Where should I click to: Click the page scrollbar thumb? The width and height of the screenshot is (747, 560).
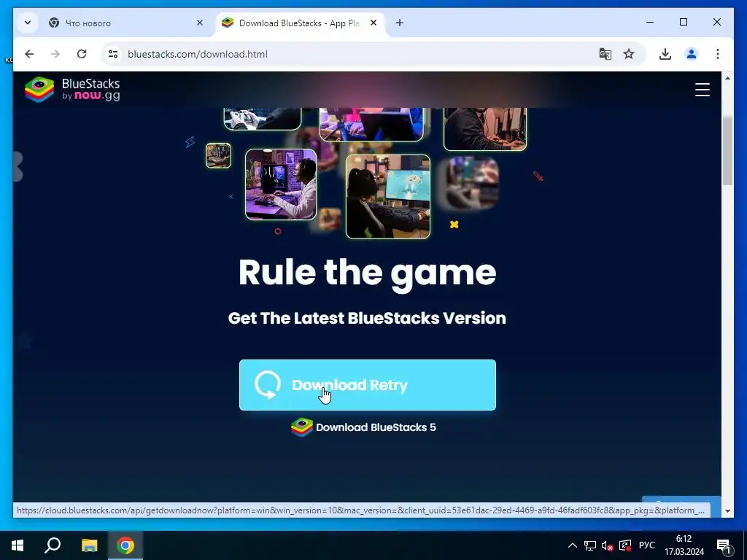pyautogui.click(x=727, y=150)
